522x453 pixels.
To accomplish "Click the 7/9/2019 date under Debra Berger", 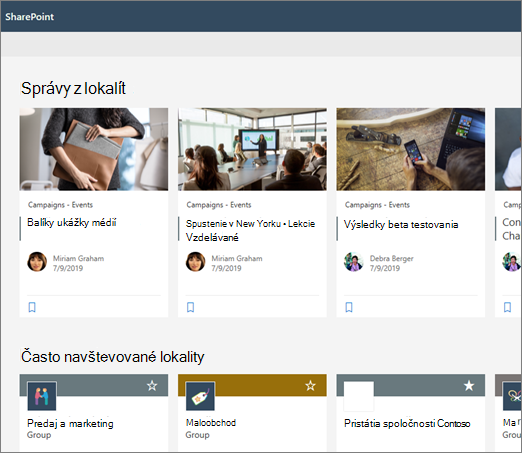I will (385, 268).
